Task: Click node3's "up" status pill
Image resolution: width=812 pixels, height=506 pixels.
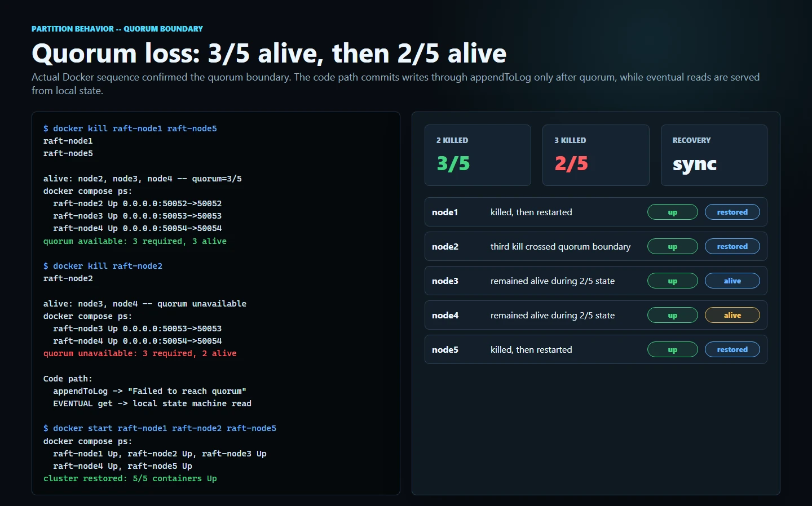Action: coord(673,281)
